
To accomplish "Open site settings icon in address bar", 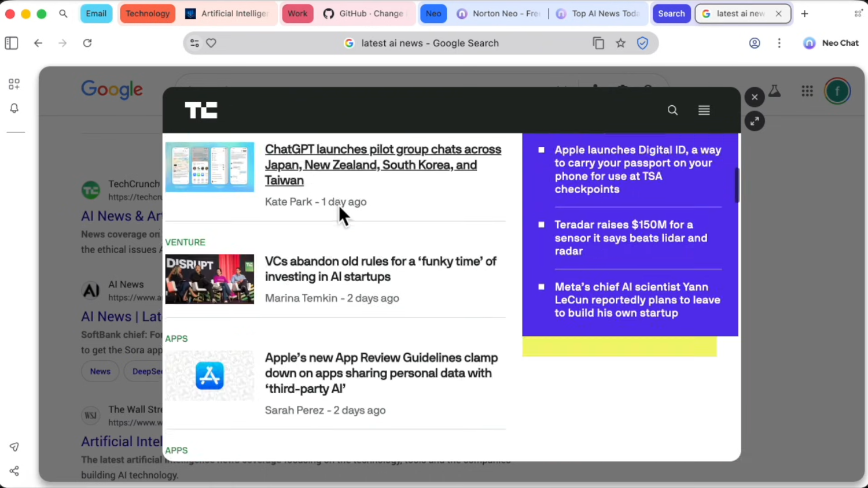I will [194, 43].
